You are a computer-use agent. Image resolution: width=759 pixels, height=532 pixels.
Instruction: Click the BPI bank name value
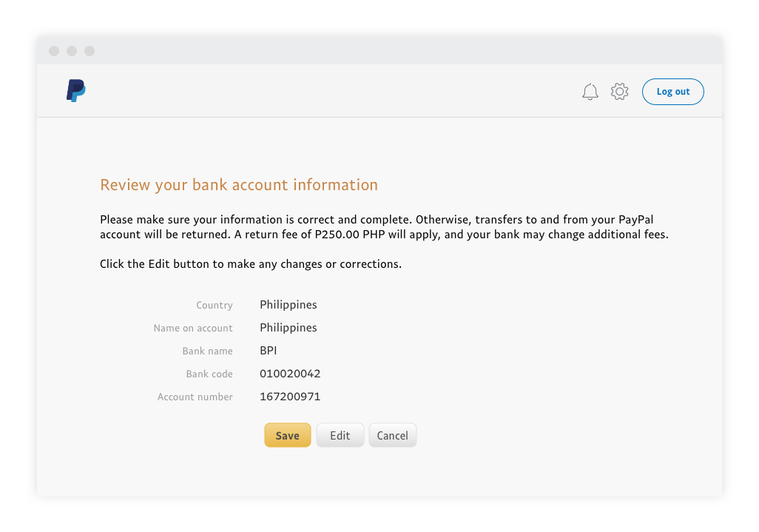[268, 351]
